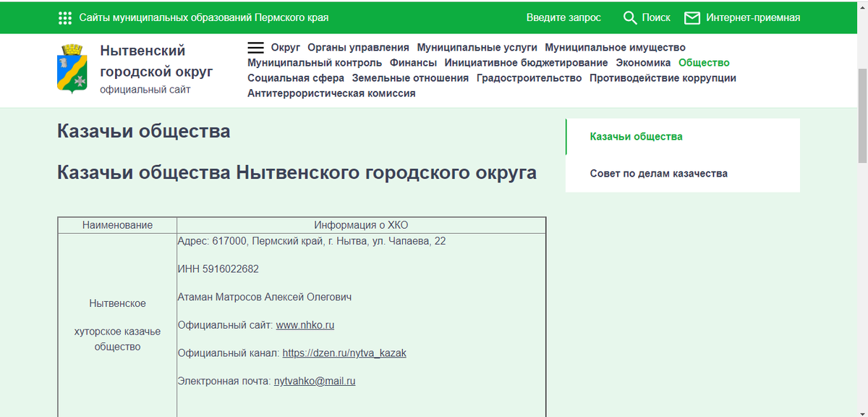
Task: Open 'Муниципальный контроль' menu item
Action: coord(315,63)
